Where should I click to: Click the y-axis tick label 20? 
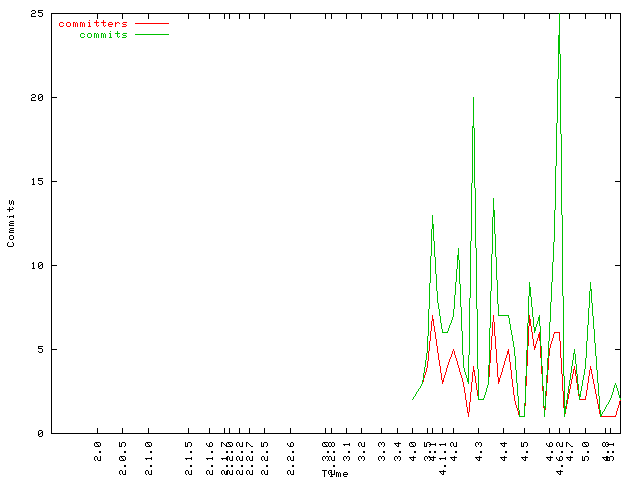point(35,98)
